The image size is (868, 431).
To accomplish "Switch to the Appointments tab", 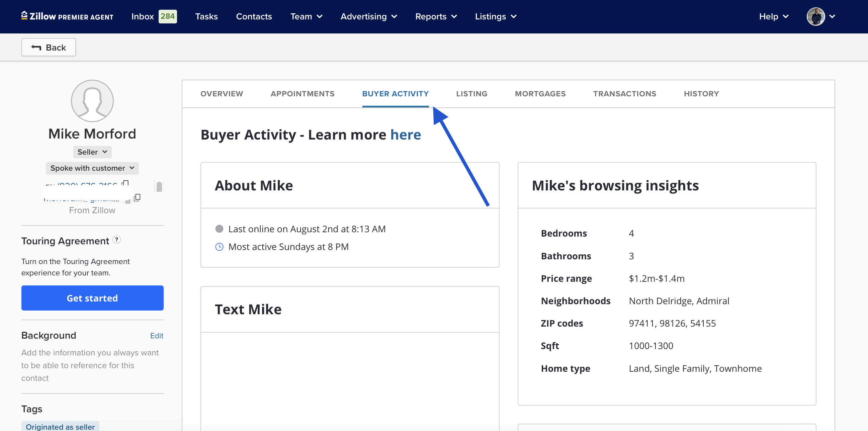I will click(x=302, y=94).
